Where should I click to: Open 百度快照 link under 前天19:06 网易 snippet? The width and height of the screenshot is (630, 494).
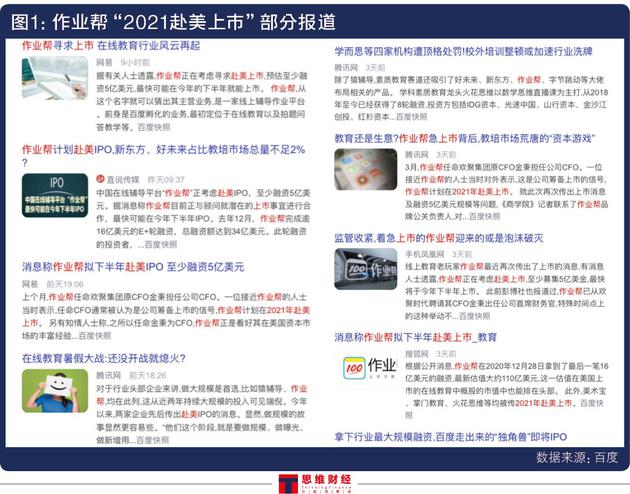95,335
